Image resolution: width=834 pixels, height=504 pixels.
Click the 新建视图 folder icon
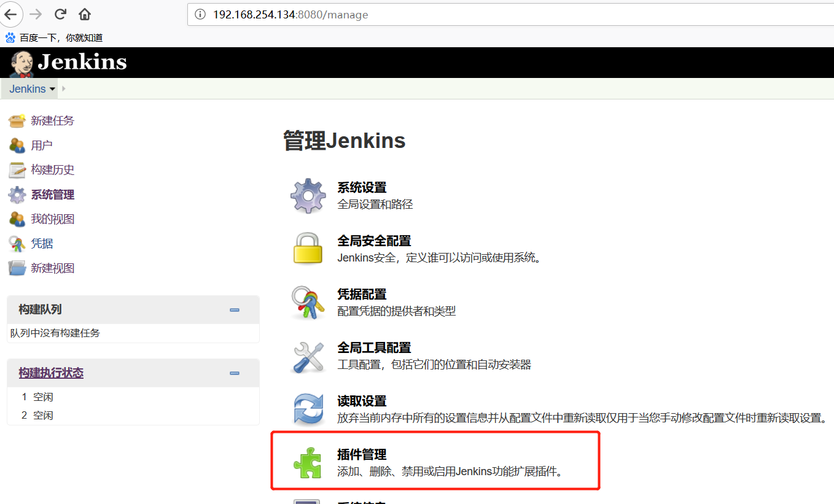pos(17,268)
